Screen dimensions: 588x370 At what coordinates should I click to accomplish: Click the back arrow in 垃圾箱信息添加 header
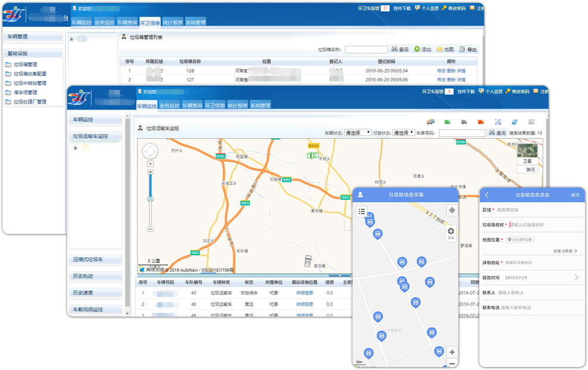[x=486, y=195]
